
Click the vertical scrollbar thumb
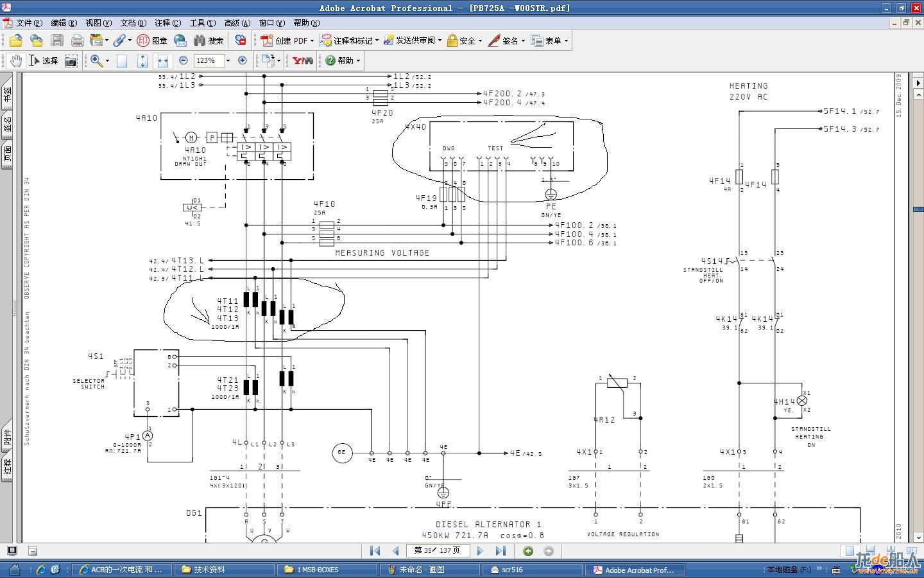tap(918, 209)
